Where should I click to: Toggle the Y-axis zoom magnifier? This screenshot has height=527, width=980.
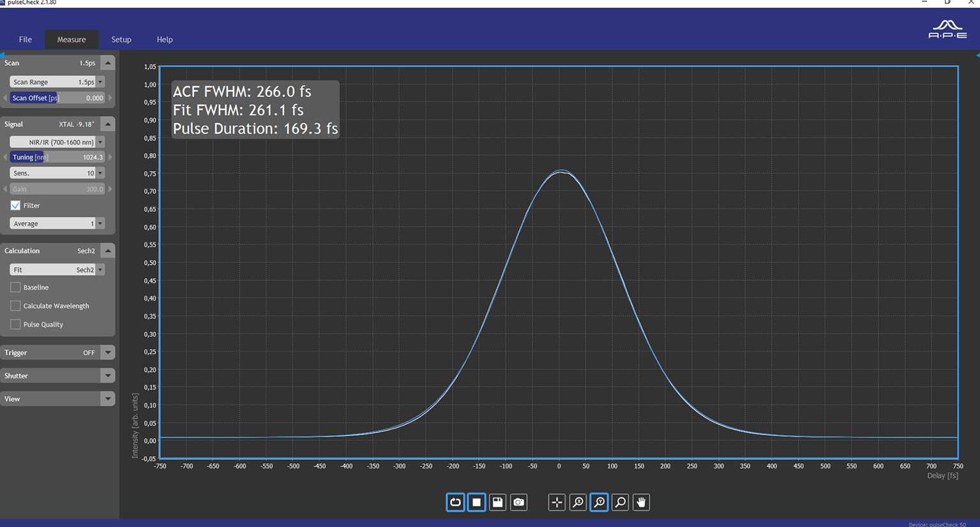coord(599,502)
